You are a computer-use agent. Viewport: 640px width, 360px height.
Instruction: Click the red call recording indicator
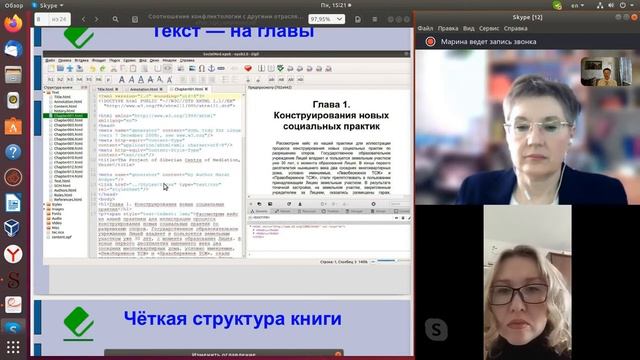(x=430, y=42)
